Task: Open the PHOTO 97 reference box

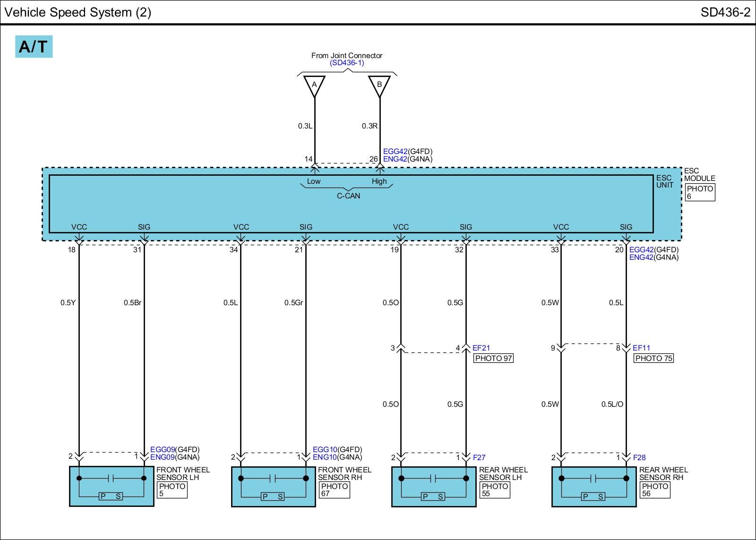Action: (x=493, y=358)
